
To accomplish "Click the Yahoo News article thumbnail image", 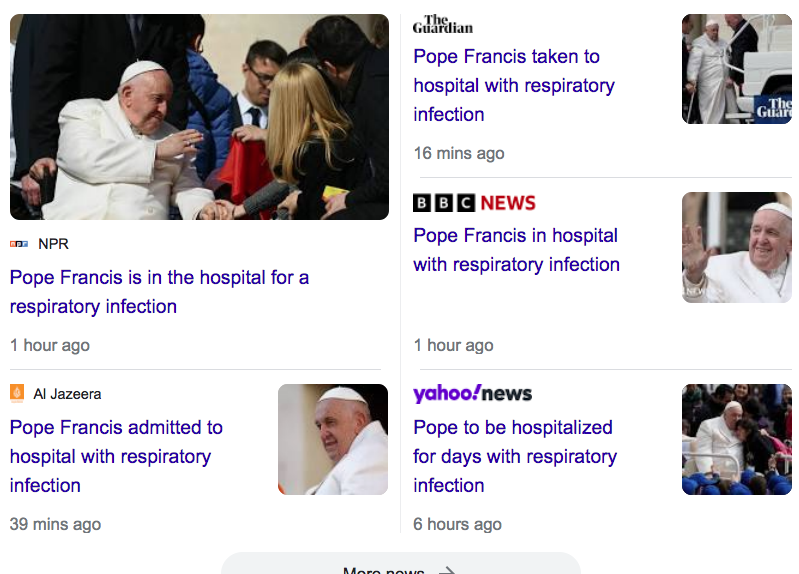I will pos(736,439).
